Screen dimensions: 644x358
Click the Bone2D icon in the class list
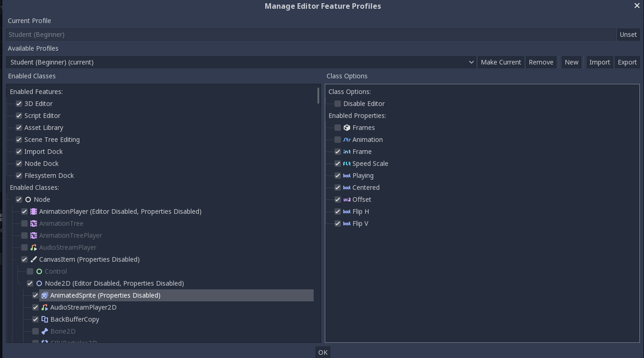click(45, 331)
